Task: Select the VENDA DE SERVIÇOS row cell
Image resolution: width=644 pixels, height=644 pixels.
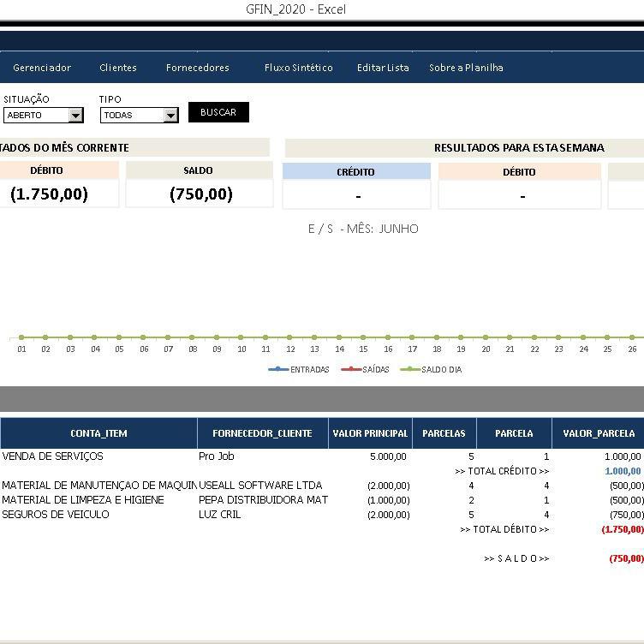Action: (x=53, y=456)
